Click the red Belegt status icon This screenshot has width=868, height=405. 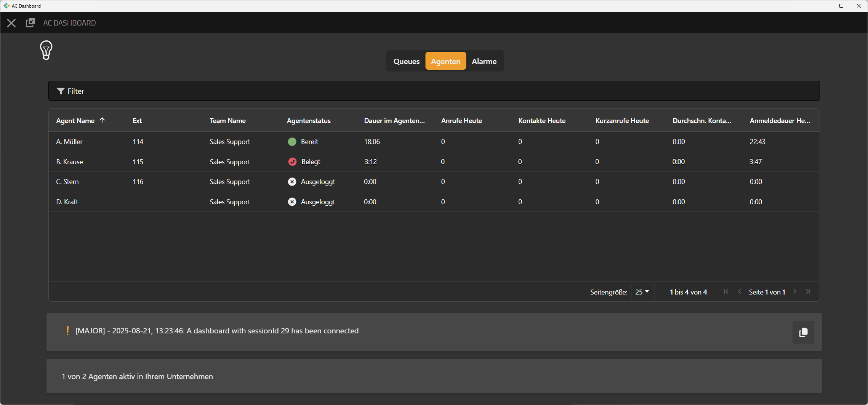pos(292,162)
